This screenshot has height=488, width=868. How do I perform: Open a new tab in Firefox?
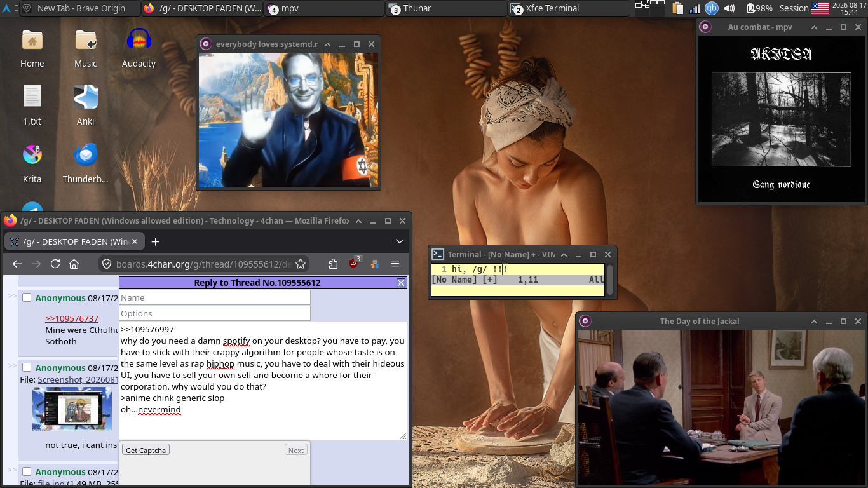155,241
